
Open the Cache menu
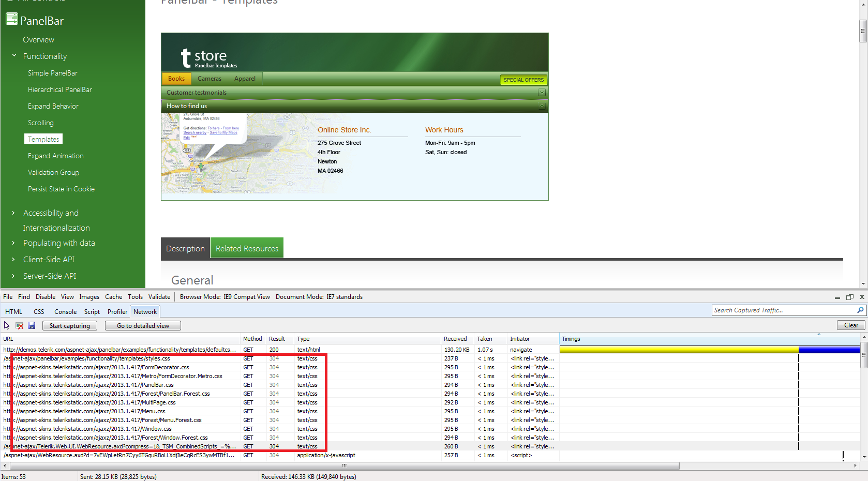pos(114,297)
